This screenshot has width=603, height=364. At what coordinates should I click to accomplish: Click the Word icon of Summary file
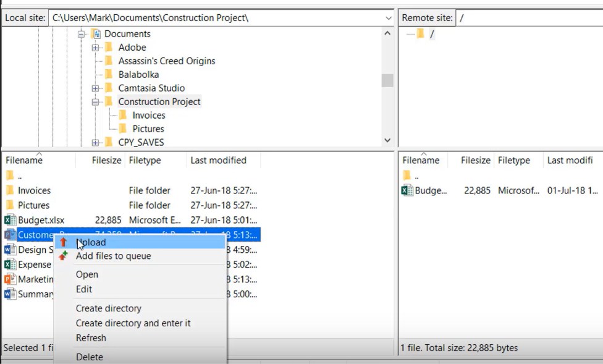10,294
